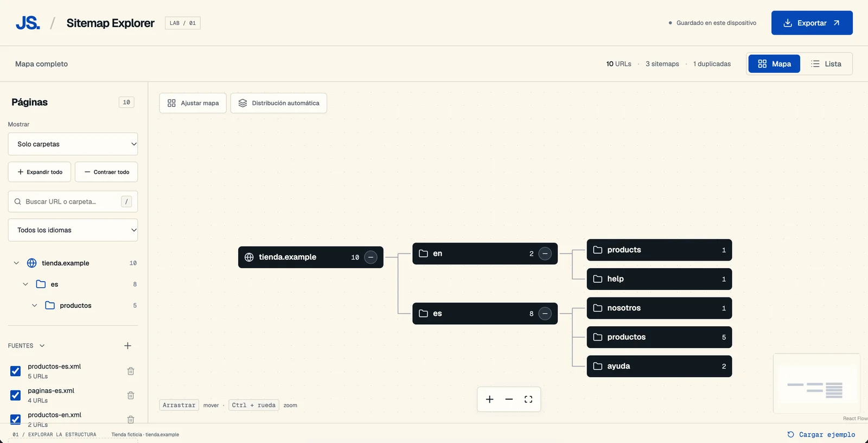Screen dimensions: 868x443
Task: Add a new source with plus icon
Action: [x=127, y=346]
